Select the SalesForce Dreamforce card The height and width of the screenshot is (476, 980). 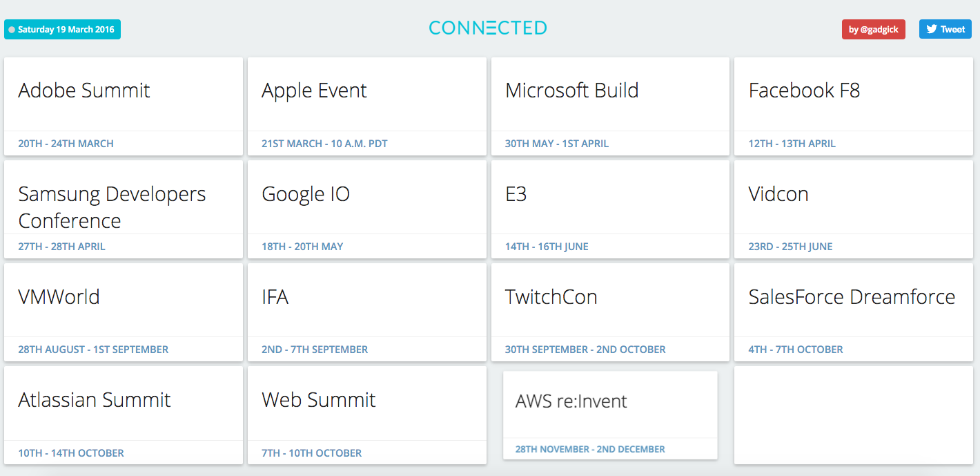coord(854,312)
